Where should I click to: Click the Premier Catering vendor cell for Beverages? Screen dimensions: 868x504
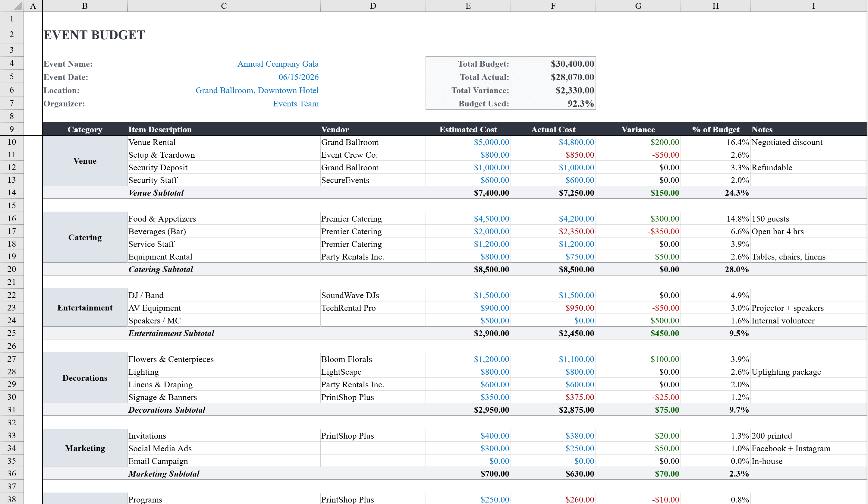pyautogui.click(x=351, y=231)
